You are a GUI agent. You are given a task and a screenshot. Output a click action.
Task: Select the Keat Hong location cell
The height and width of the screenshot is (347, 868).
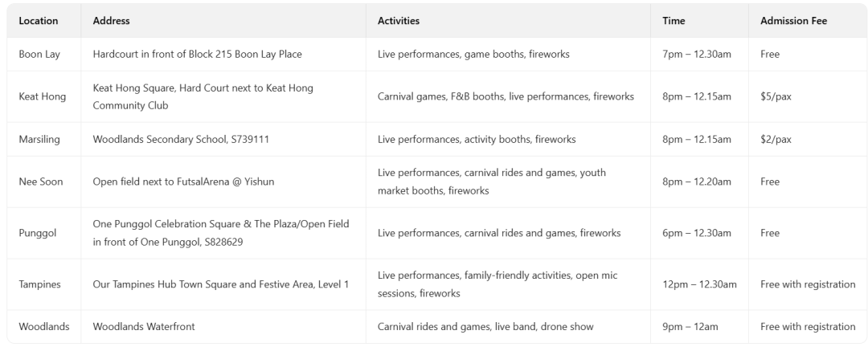[x=43, y=96]
